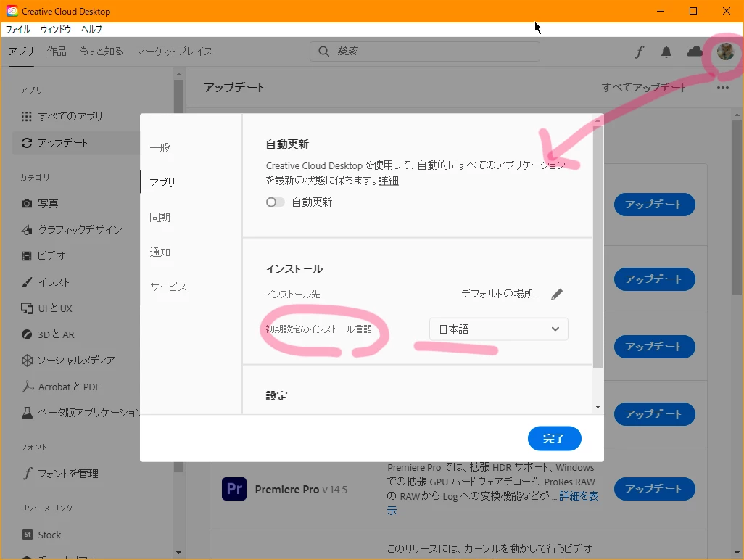This screenshot has height=560, width=744.
Task: Open the ウィンドウ menu
Action: tap(56, 30)
